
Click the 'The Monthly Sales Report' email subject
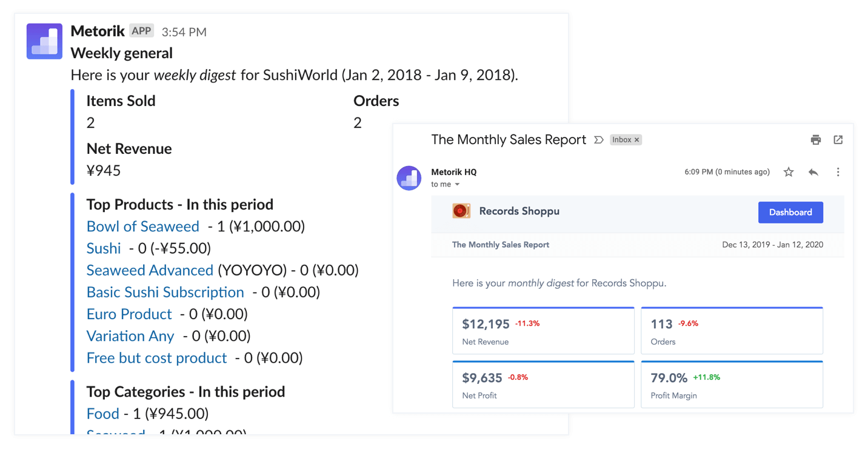(x=509, y=140)
